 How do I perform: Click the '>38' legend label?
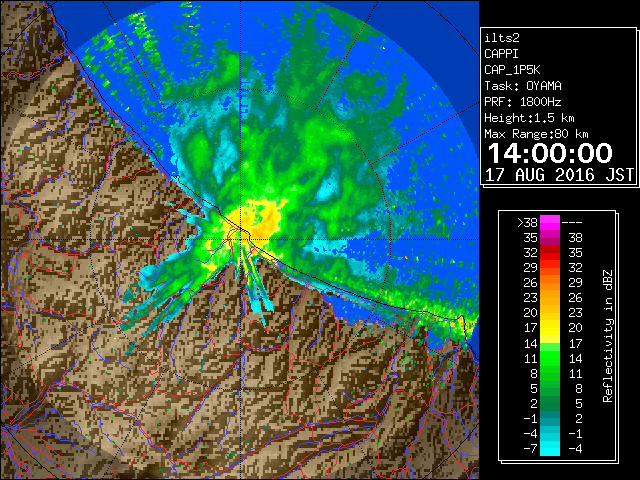(x=527, y=223)
